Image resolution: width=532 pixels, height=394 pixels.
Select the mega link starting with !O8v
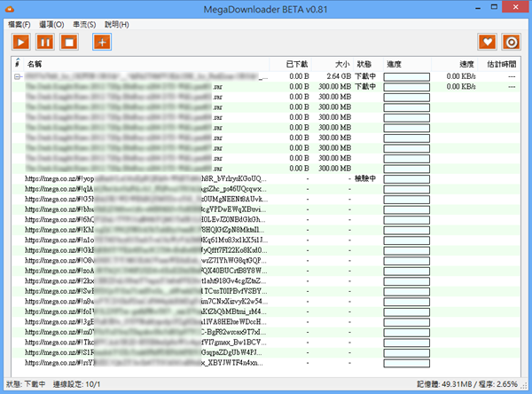(145, 261)
